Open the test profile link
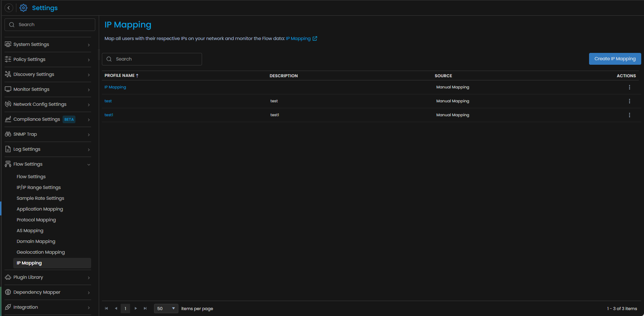This screenshot has height=316, width=644. [108, 101]
